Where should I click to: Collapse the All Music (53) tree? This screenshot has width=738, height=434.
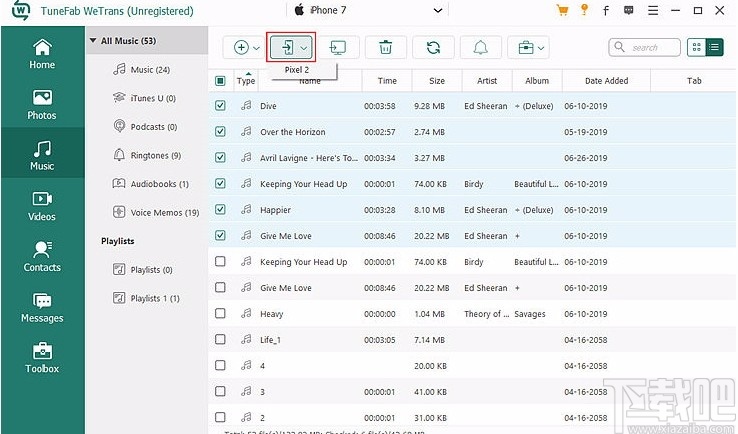point(93,41)
